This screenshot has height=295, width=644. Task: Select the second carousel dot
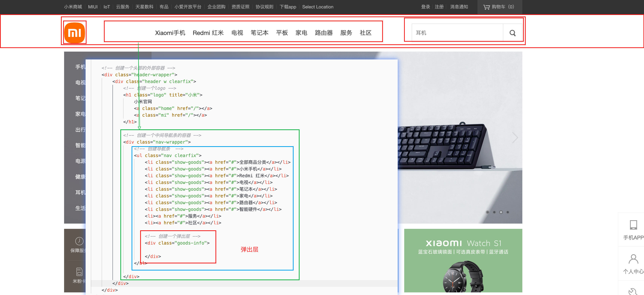tap(494, 212)
